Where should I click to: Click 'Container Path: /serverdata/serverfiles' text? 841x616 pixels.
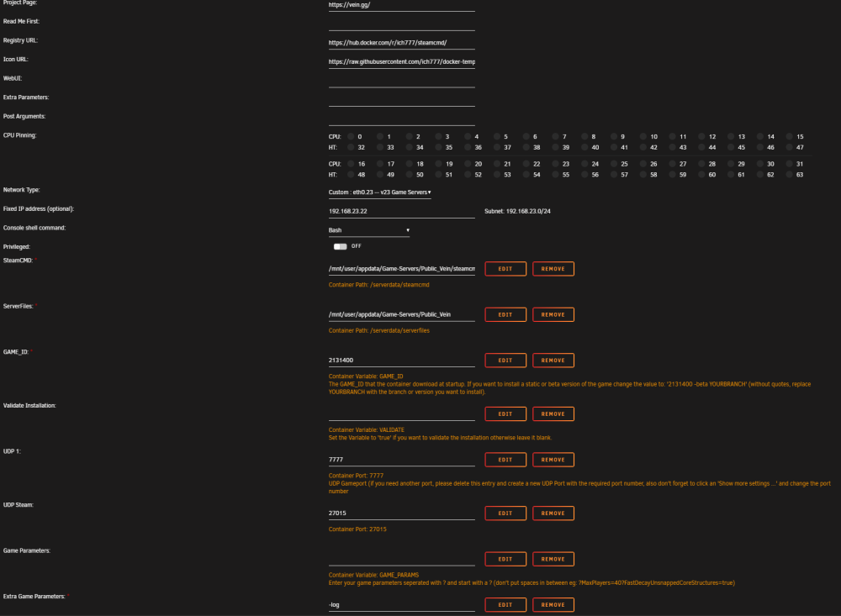[x=378, y=331]
